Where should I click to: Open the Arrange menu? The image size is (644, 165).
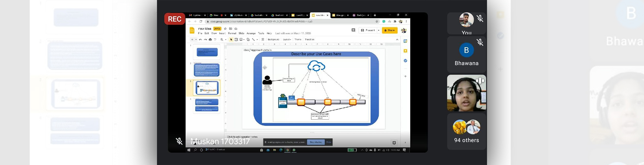point(251,34)
